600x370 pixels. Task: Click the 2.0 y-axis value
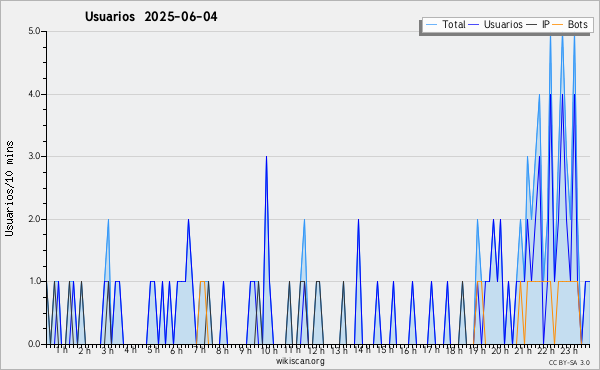tap(35, 219)
